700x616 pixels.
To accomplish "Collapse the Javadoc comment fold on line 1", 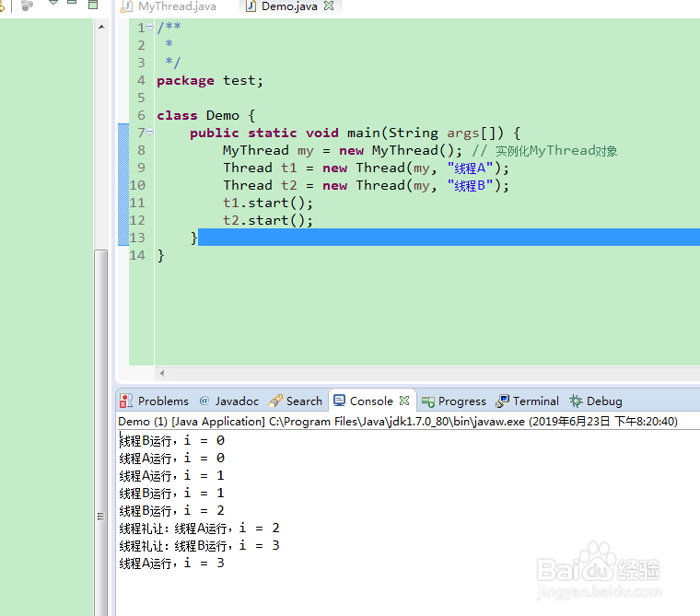I will coord(149,27).
